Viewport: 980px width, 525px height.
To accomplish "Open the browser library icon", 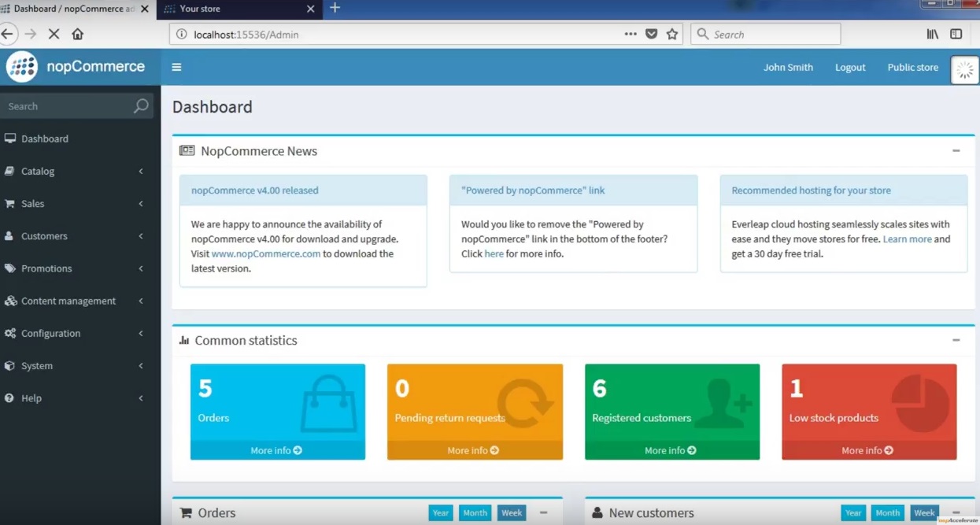I will click(x=933, y=34).
